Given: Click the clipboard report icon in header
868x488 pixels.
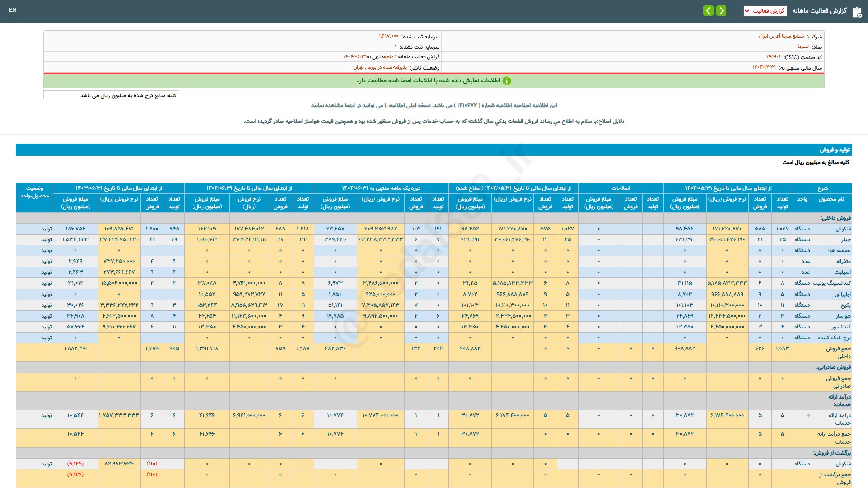Looking at the screenshot, I should point(857,12).
